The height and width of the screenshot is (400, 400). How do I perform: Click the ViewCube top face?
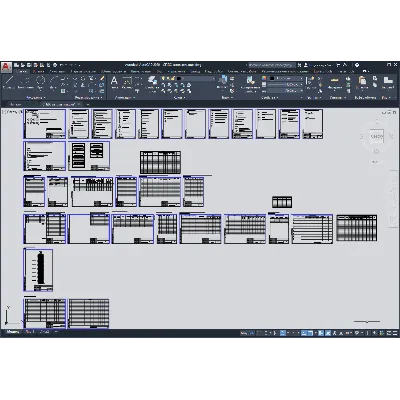[x=376, y=136]
